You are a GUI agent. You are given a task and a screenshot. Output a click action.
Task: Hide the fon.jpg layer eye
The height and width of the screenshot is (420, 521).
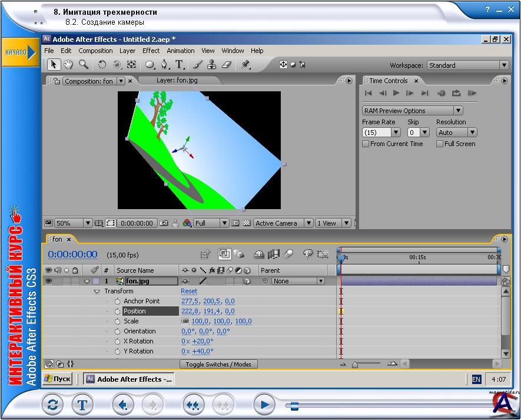click(48, 281)
